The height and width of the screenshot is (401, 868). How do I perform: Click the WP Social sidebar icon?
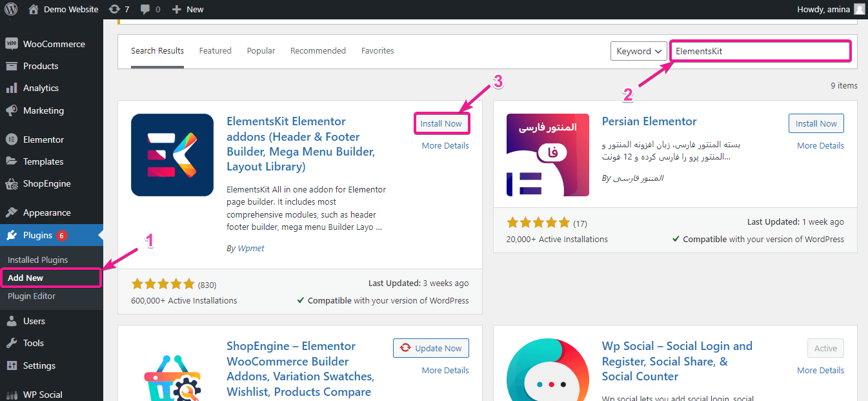11,395
